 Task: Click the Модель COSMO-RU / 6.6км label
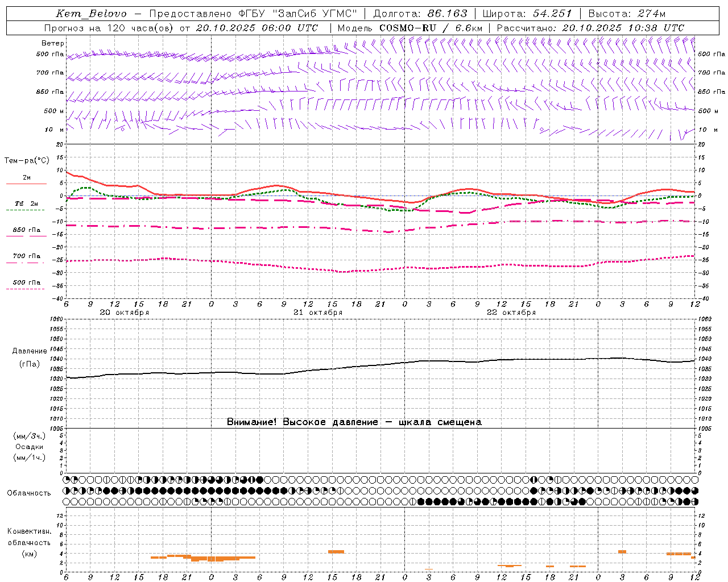click(x=409, y=28)
